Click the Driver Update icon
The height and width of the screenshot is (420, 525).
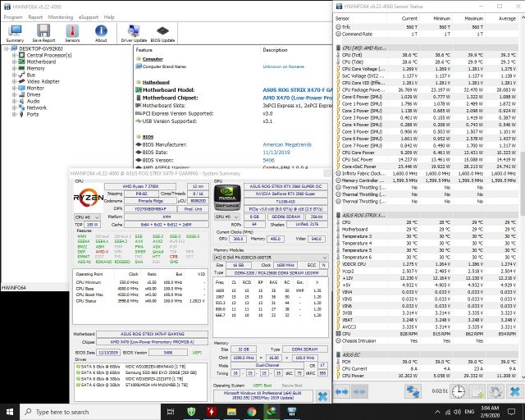tap(133, 30)
